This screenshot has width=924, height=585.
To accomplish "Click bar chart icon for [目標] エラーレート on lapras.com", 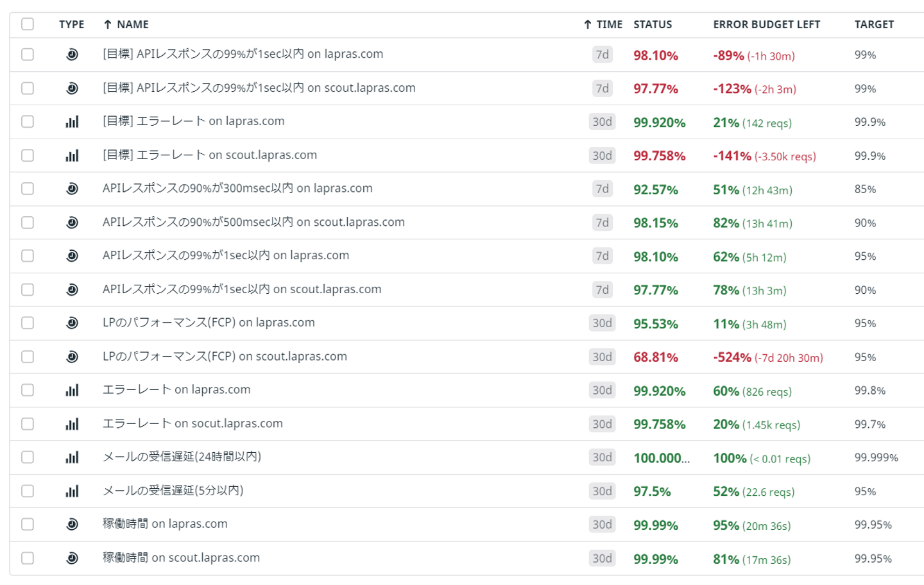I will [x=72, y=122].
